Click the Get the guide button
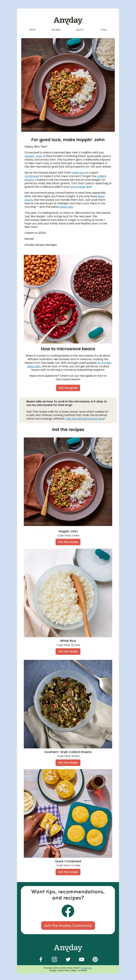 68,388
